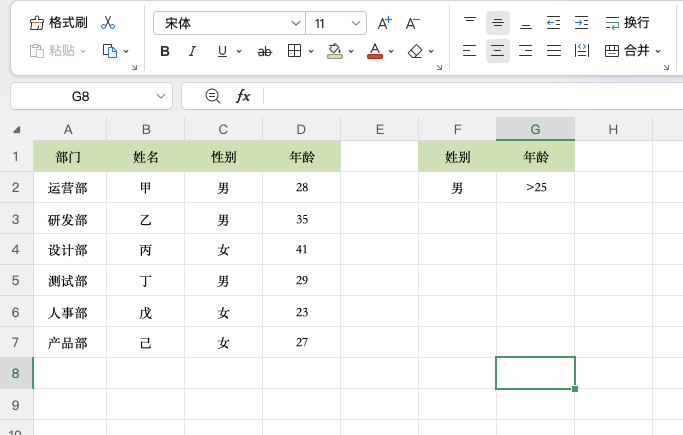Screen dimensions: 683x435
Task: Align text center horizontally
Action: click(498, 51)
